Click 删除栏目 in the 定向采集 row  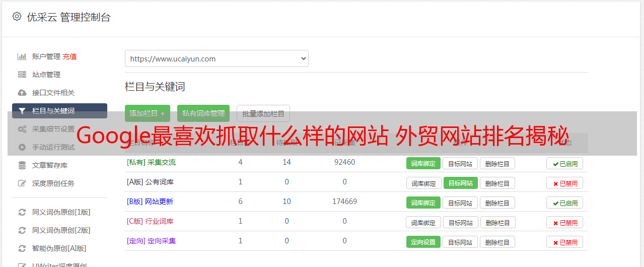pos(497,242)
